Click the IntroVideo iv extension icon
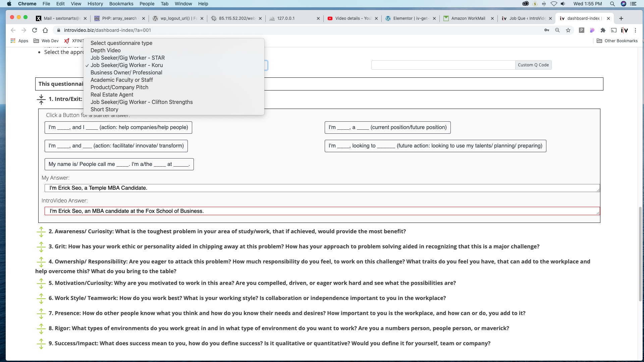This screenshot has width=644, height=362. pos(625,30)
